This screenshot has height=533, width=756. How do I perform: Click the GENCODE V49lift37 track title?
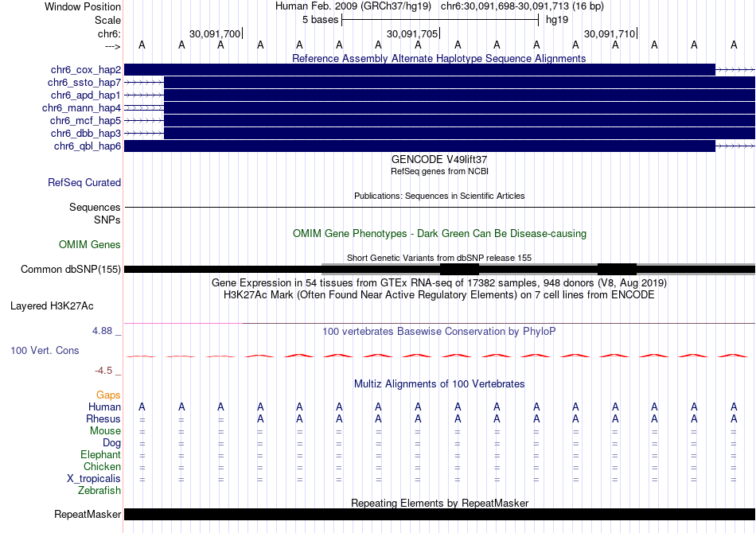pyautogui.click(x=439, y=160)
